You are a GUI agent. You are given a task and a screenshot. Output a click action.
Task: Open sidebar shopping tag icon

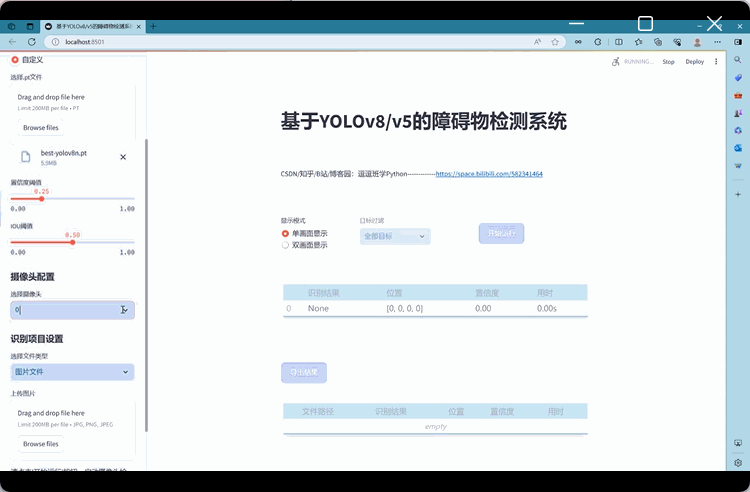pos(738,77)
